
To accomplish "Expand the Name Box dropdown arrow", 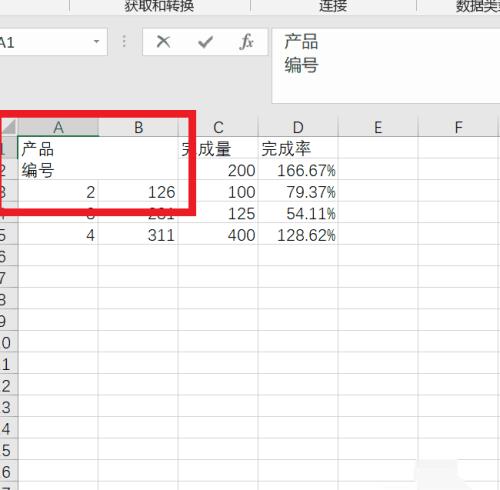I will click(x=97, y=42).
